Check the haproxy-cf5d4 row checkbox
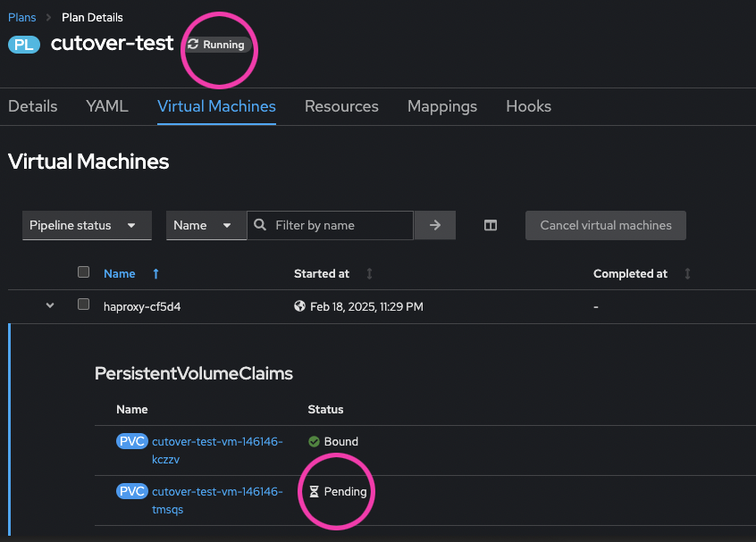Screen dimensions: 756x542 (84, 304)
